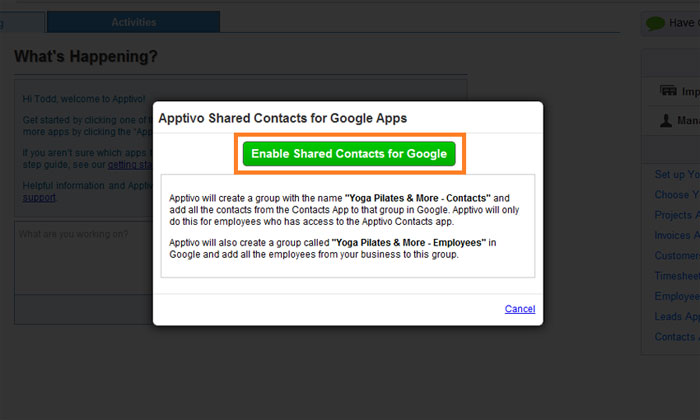
Task: Click the Import icon in right sidebar
Action: tap(669, 91)
